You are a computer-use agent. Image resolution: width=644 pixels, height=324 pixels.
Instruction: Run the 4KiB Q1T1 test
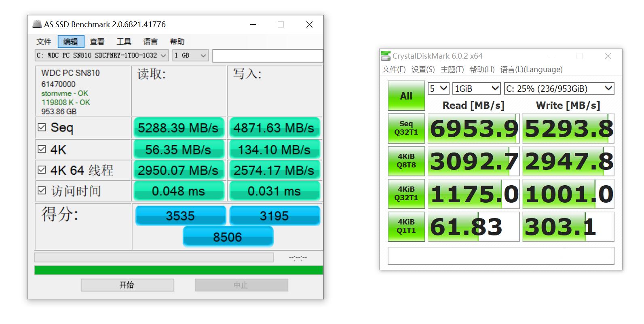coord(406,227)
